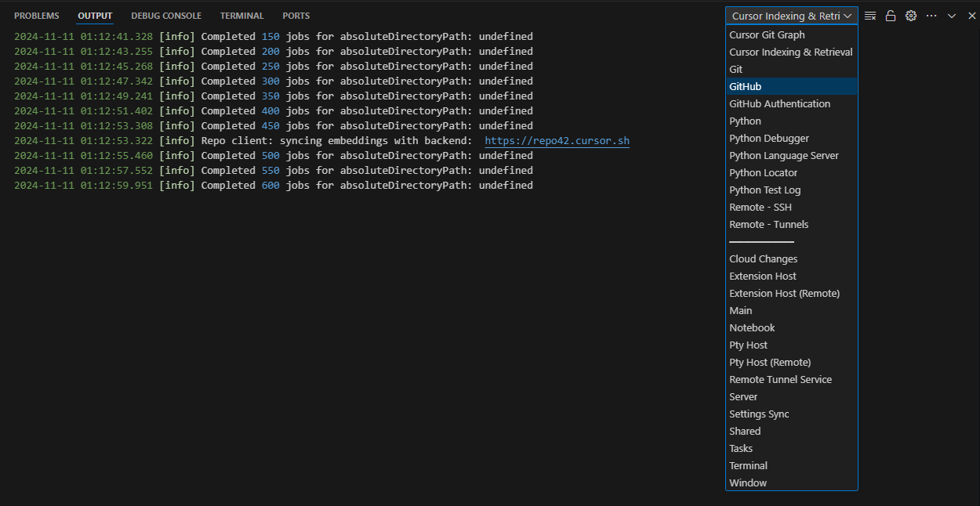980x506 pixels.
Task: Select the Python Test Log channel
Action: coord(765,190)
